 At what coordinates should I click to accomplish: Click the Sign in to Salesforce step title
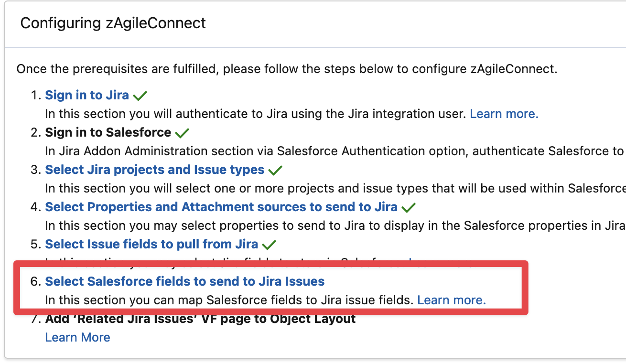pyautogui.click(x=108, y=132)
